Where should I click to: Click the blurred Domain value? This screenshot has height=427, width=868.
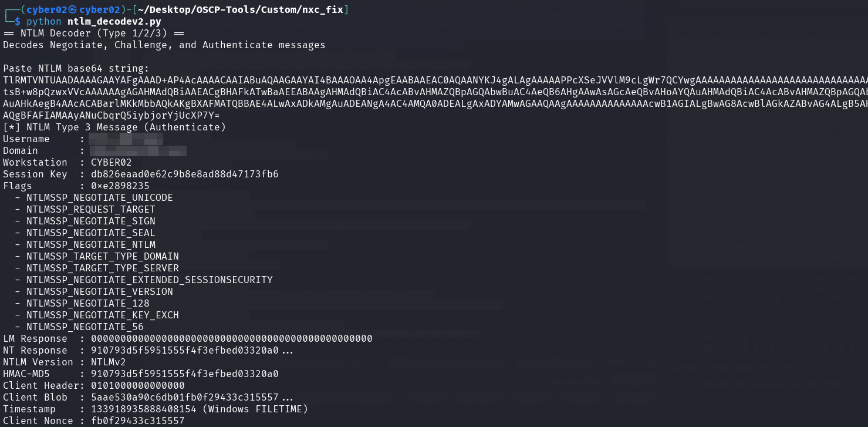(x=139, y=151)
